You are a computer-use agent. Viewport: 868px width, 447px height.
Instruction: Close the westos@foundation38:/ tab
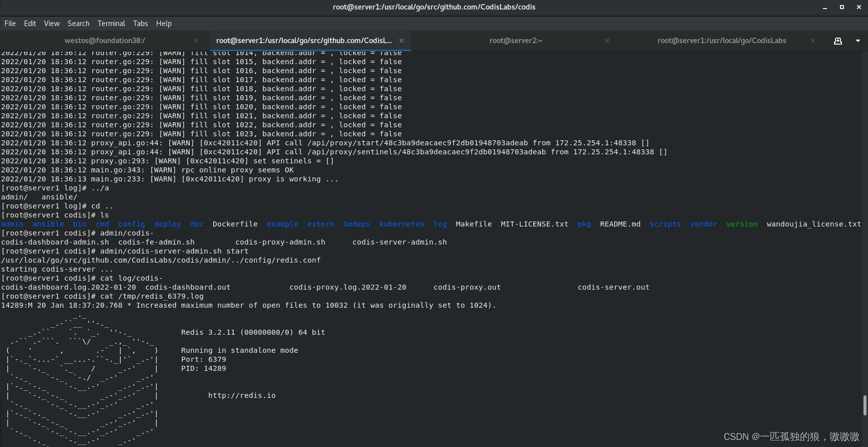[196, 41]
